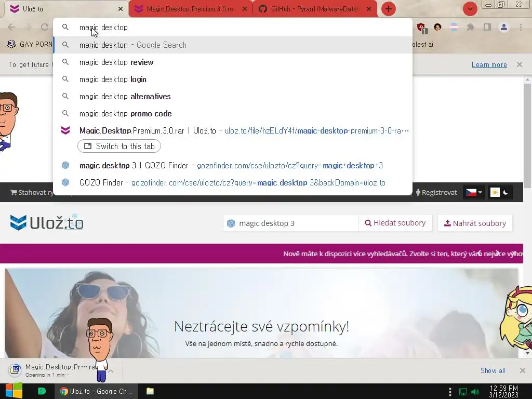Click the Ulož.to - Google Chrome taskbar button

click(96, 391)
